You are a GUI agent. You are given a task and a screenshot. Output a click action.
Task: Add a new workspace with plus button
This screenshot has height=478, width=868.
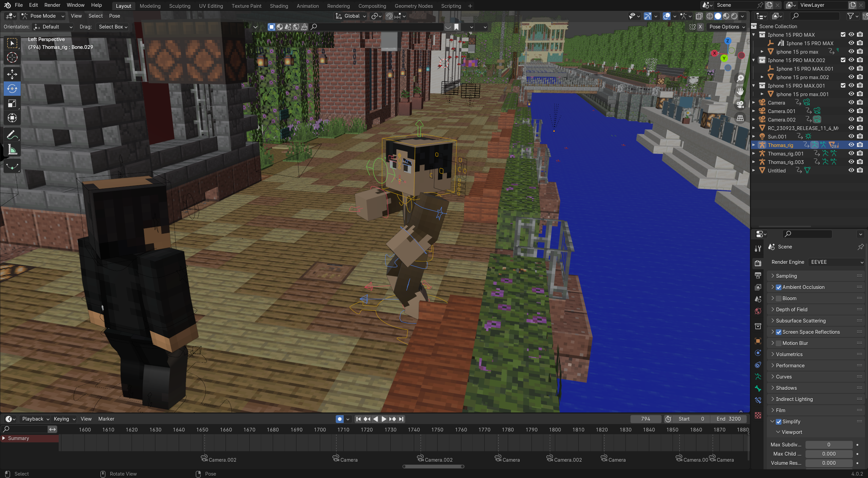pos(470,6)
